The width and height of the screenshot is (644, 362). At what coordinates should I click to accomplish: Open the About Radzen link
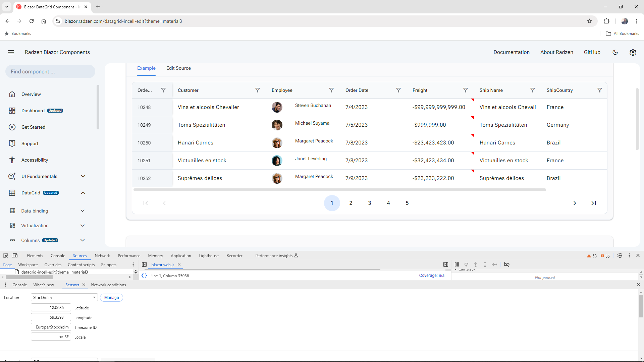point(557,52)
